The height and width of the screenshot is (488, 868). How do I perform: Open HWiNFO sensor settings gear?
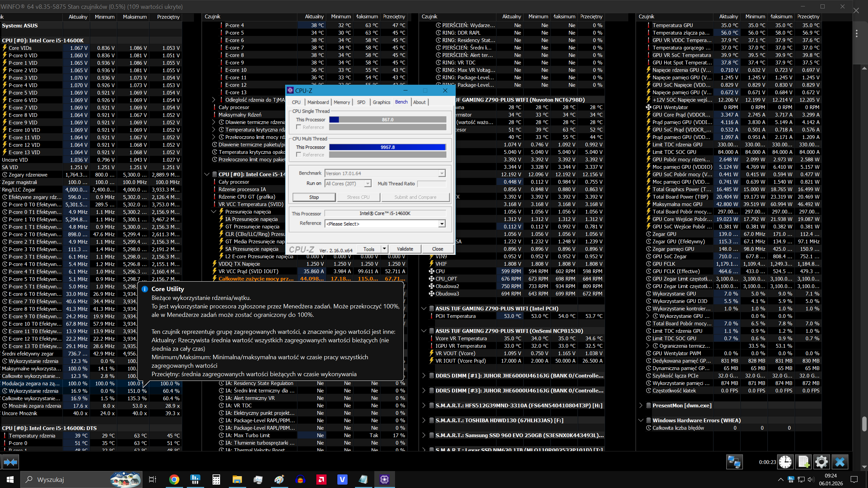click(x=821, y=462)
